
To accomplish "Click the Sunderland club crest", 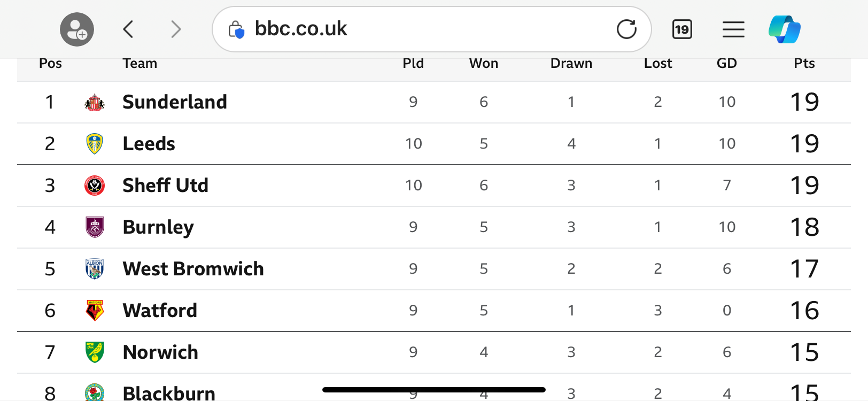I will (95, 102).
